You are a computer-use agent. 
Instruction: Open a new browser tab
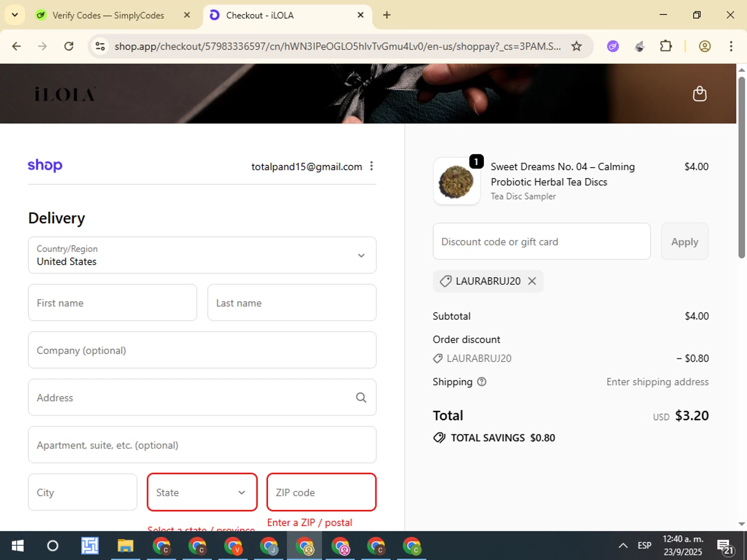(x=386, y=15)
